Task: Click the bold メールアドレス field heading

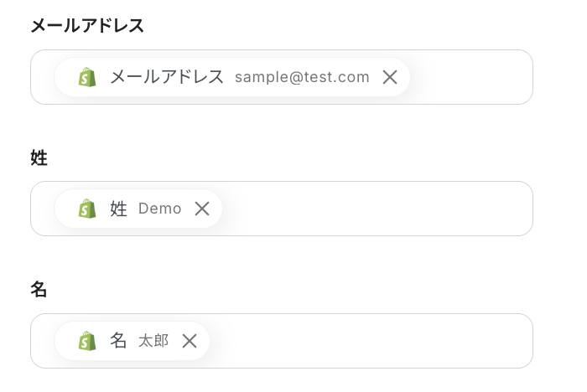Action: pos(87,26)
